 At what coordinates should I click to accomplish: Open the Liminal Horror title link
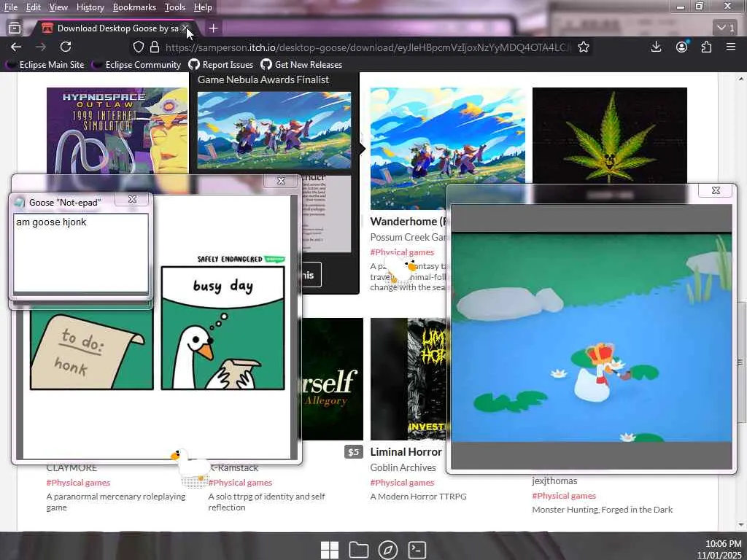406,452
